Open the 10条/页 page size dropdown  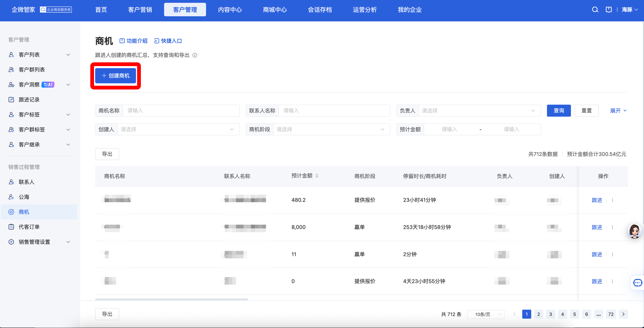tap(486, 314)
